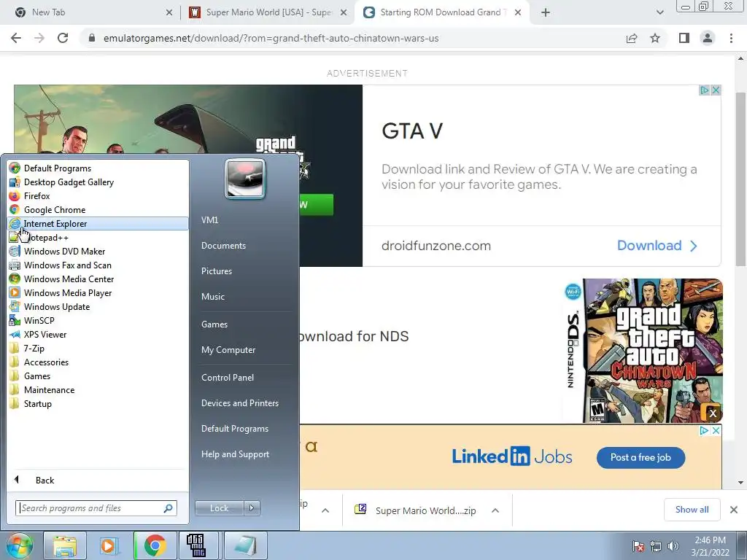Focus the Search programs and files box

pyautogui.click(x=96, y=508)
